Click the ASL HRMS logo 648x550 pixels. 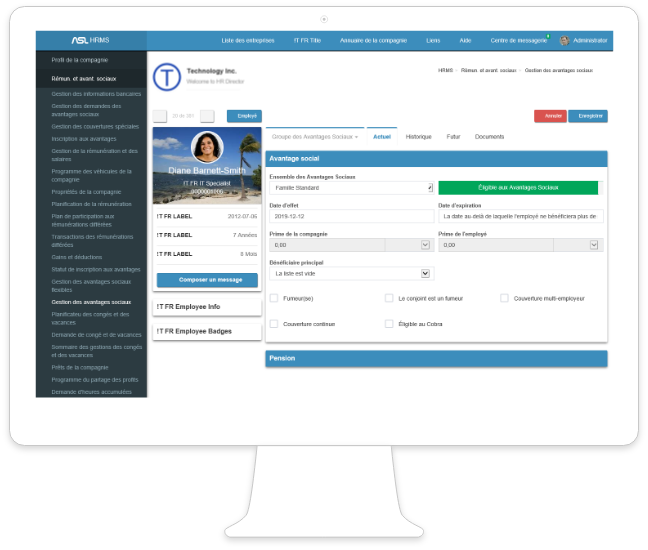[x=91, y=40]
